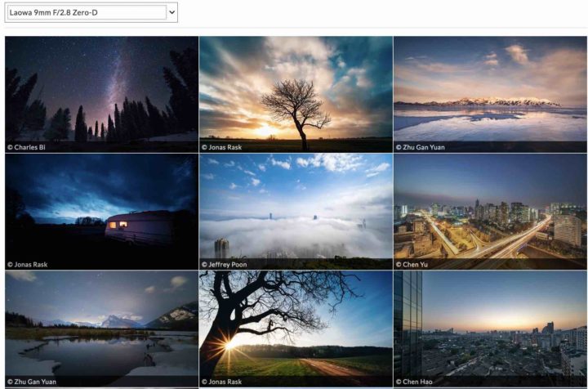Open the starry mountain pond photo, bottom row, Zhu Gan Yuan

(x=101, y=329)
